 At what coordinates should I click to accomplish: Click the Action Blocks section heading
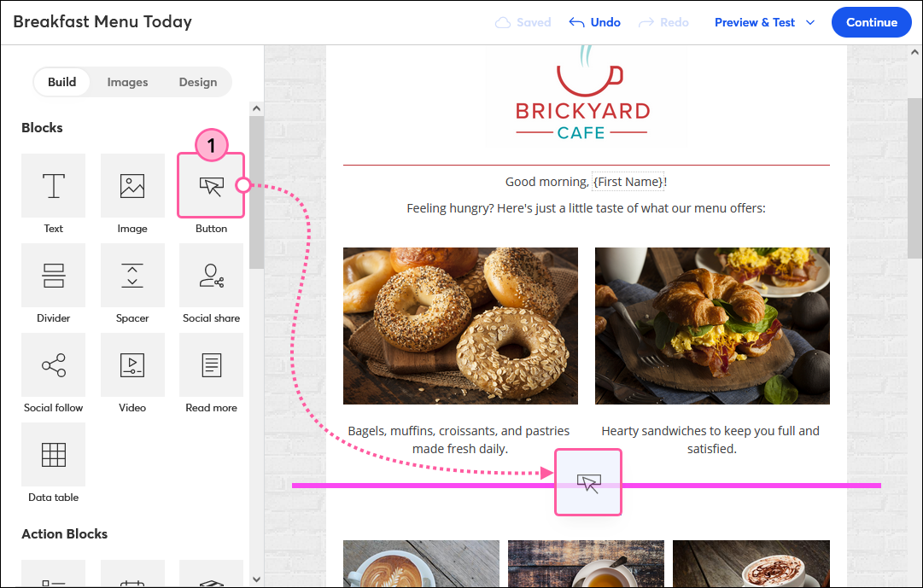65,534
